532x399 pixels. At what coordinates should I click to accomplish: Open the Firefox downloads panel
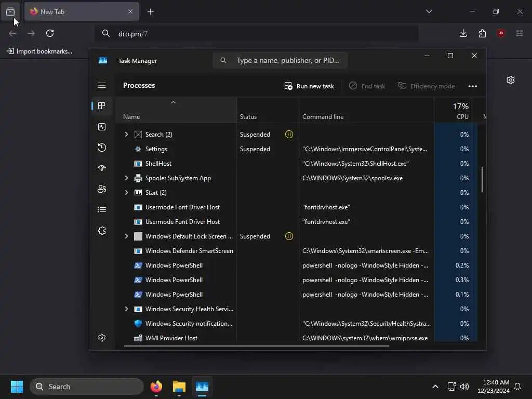[x=463, y=33]
